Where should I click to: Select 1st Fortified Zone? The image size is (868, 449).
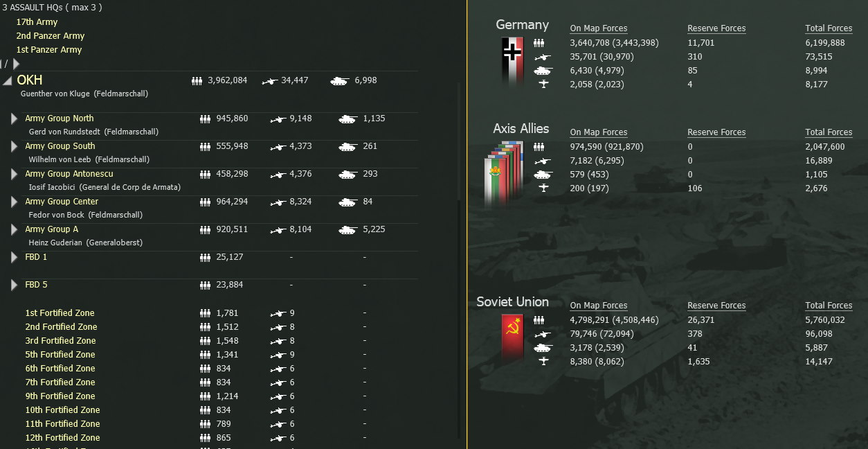pos(60,313)
